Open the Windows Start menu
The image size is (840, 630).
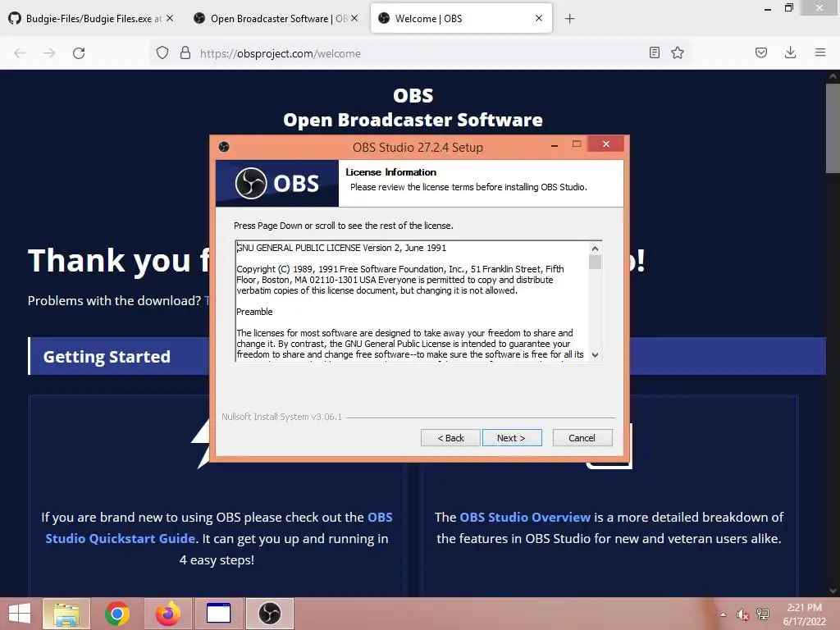pos(20,614)
